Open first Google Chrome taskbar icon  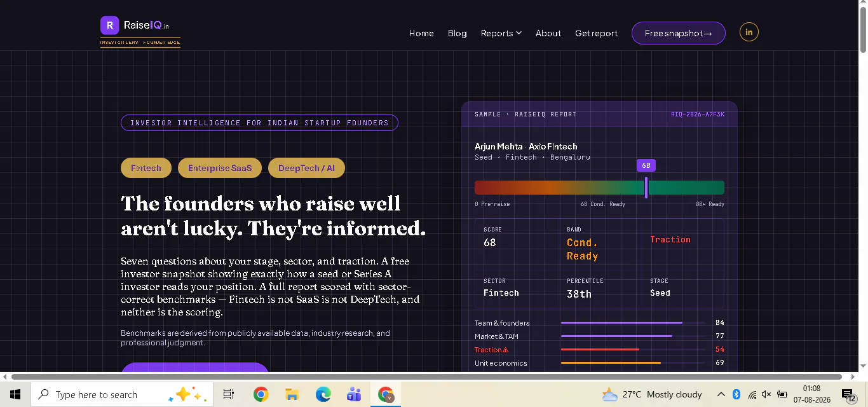pos(261,394)
